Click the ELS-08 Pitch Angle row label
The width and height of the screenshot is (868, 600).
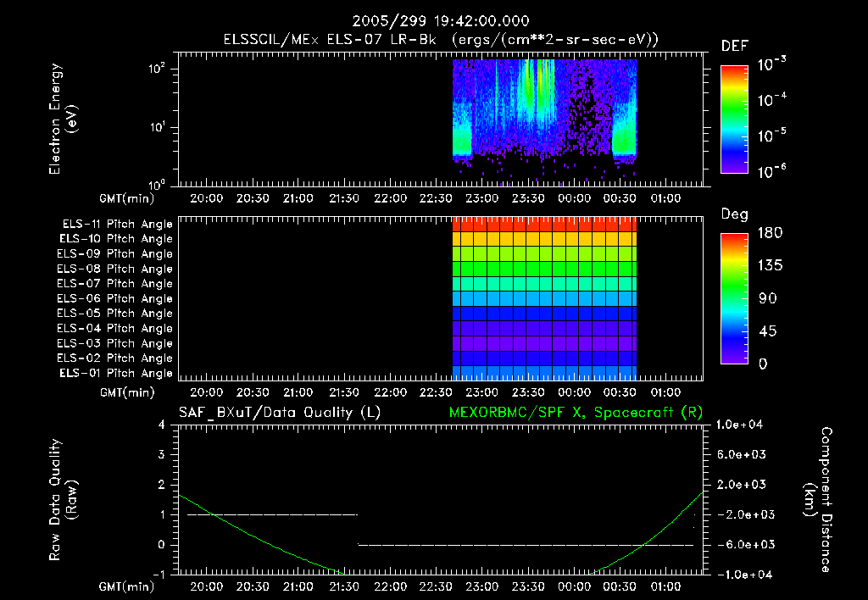tap(114, 269)
